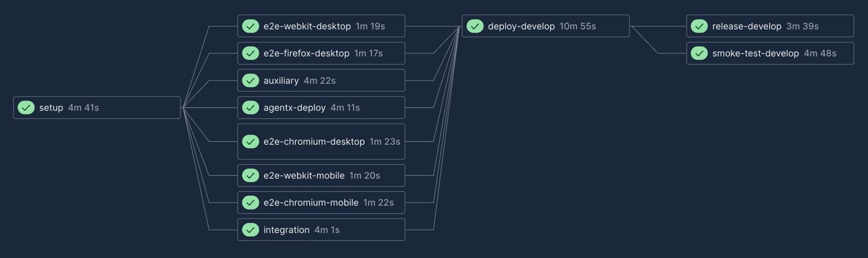Click the smoke-test-develop green checkmark

click(699, 53)
